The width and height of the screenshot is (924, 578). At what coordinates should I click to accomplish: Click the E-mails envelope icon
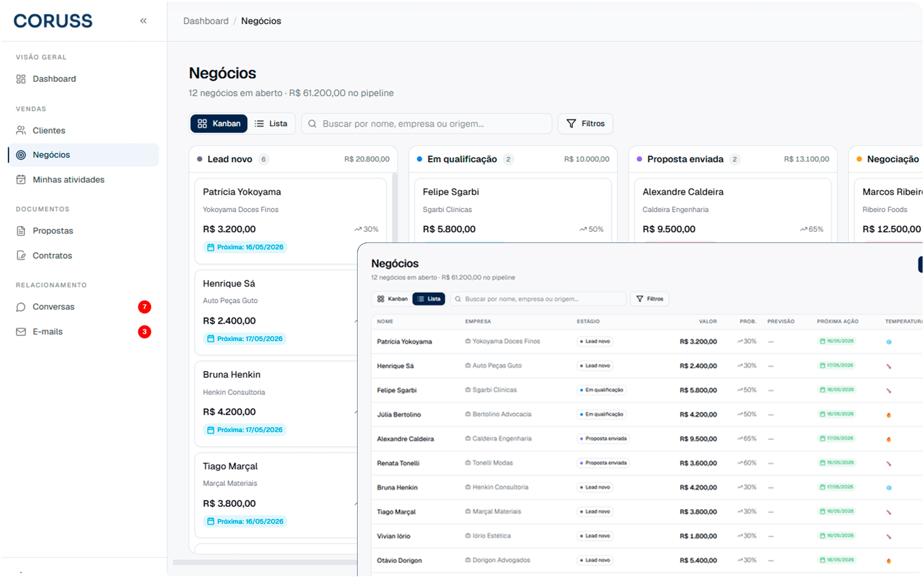[21, 332]
